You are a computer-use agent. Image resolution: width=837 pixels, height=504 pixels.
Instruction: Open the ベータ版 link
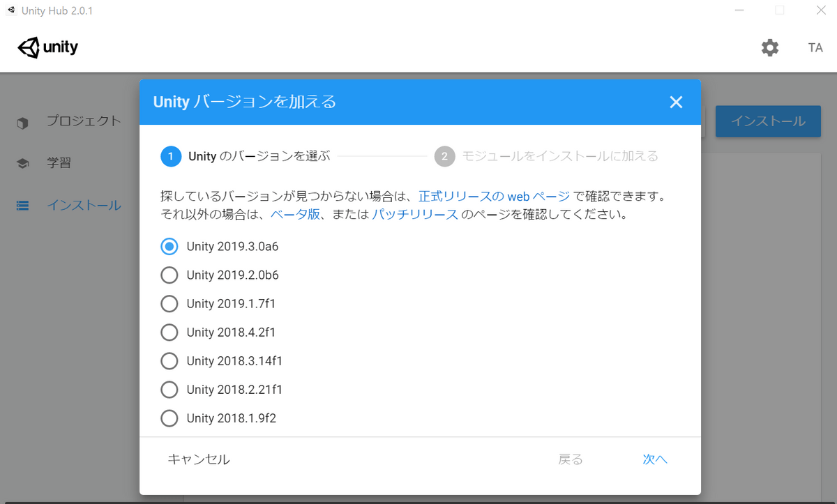[295, 215]
